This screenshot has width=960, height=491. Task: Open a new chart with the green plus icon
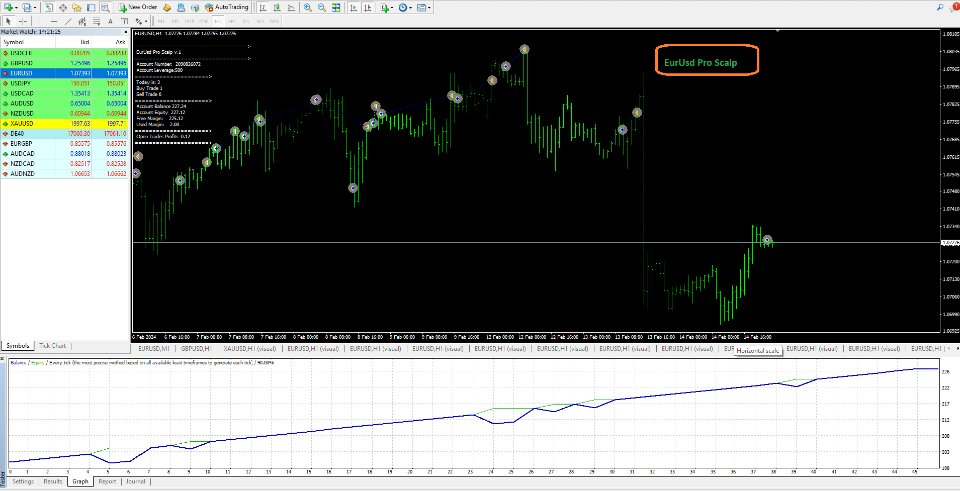7,7
